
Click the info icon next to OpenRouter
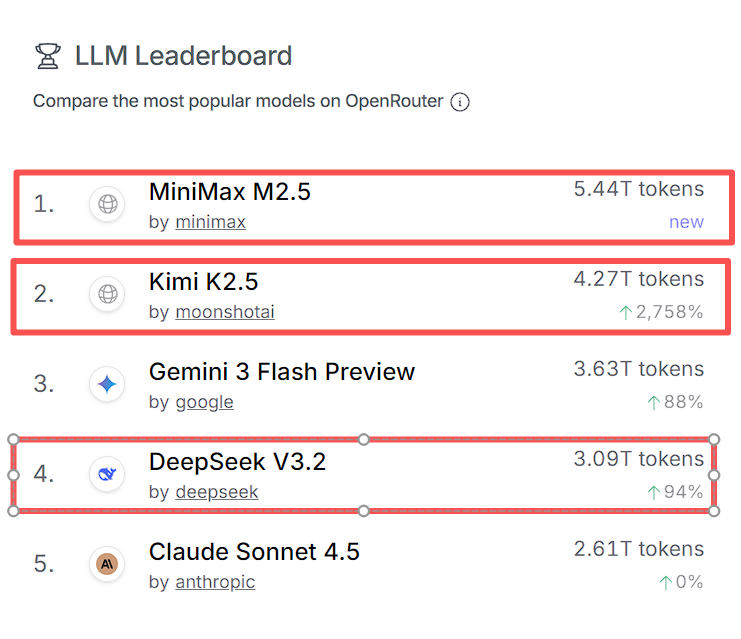460,102
